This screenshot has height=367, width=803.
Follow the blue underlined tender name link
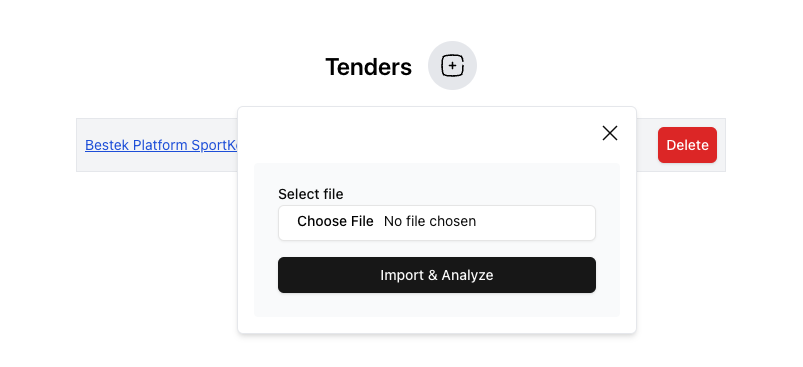coord(161,145)
